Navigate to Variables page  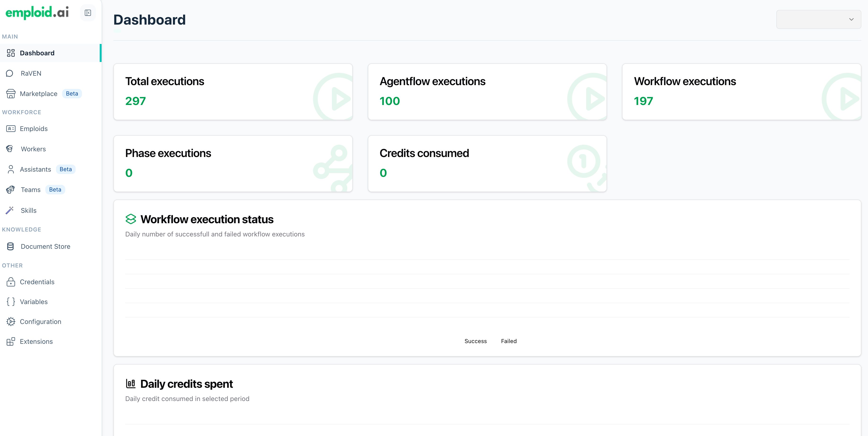click(x=34, y=302)
